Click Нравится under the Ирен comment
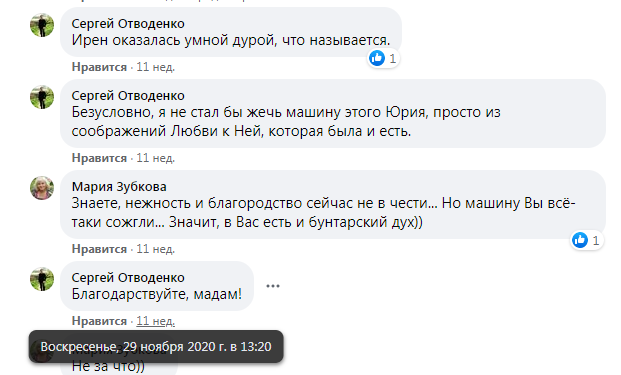Viewport: 621px width, 375px height. point(99,67)
